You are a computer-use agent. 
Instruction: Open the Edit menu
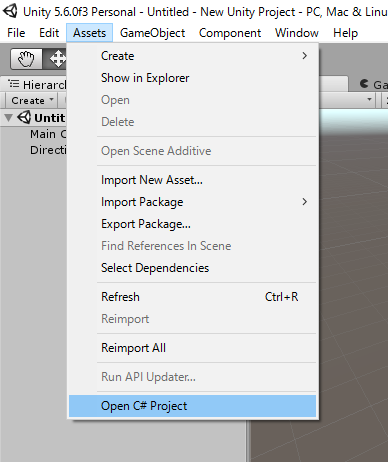point(49,33)
